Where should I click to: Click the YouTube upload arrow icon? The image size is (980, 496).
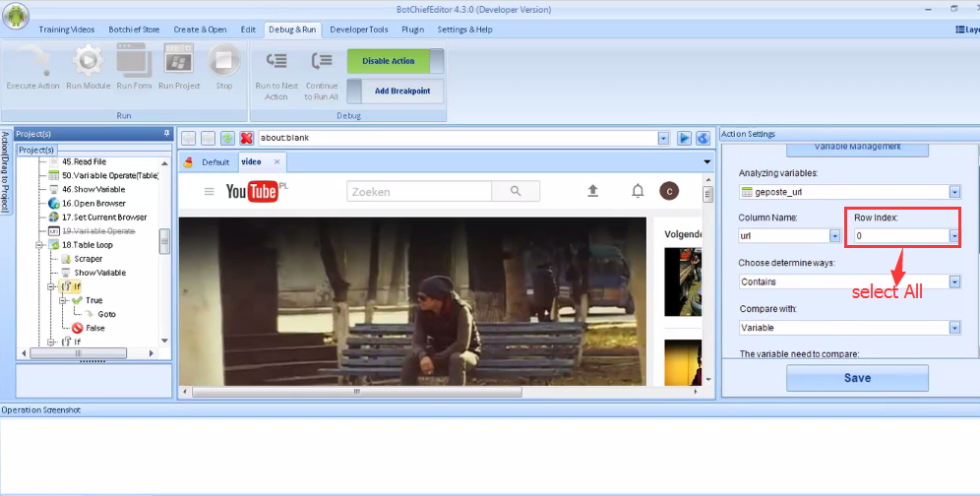(x=592, y=191)
